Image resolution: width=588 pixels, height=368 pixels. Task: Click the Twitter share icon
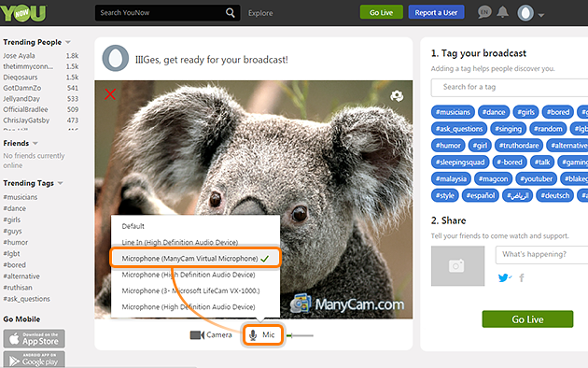point(504,277)
